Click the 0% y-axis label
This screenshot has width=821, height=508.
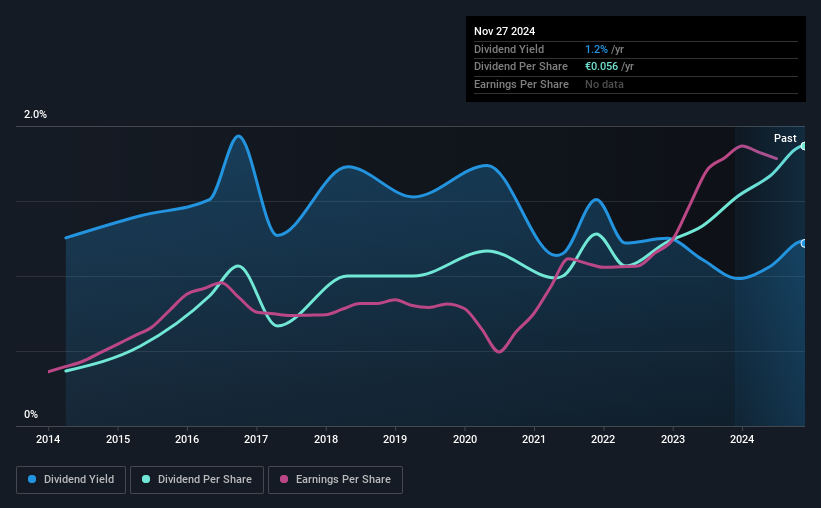31,414
